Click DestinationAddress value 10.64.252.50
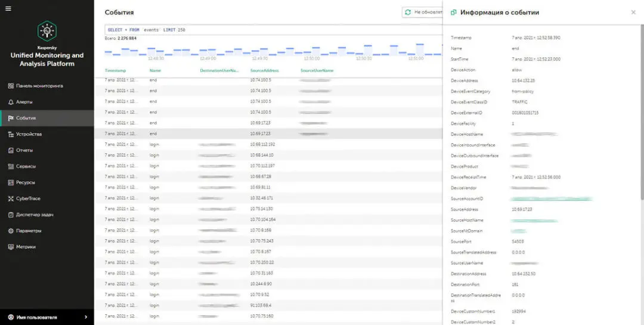 tap(524, 274)
